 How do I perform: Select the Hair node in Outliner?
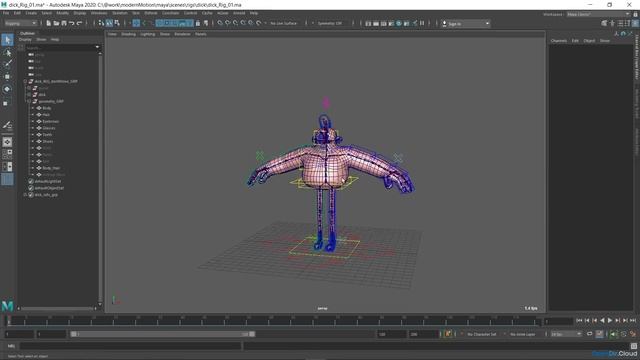[x=46, y=115]
